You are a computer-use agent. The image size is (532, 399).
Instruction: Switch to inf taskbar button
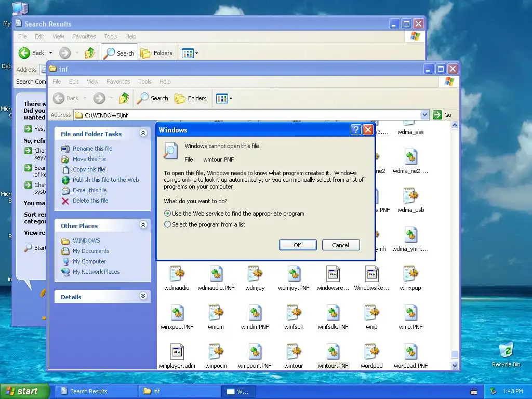click(x=179, y=391)
